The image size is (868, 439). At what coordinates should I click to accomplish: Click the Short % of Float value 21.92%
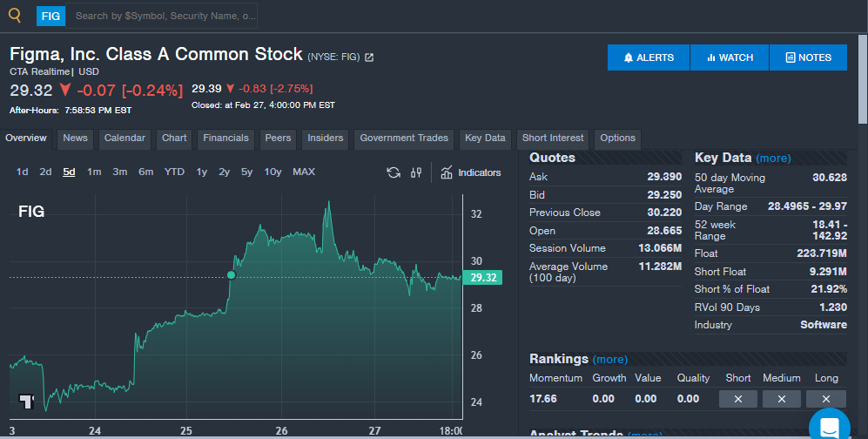point(829,289)
